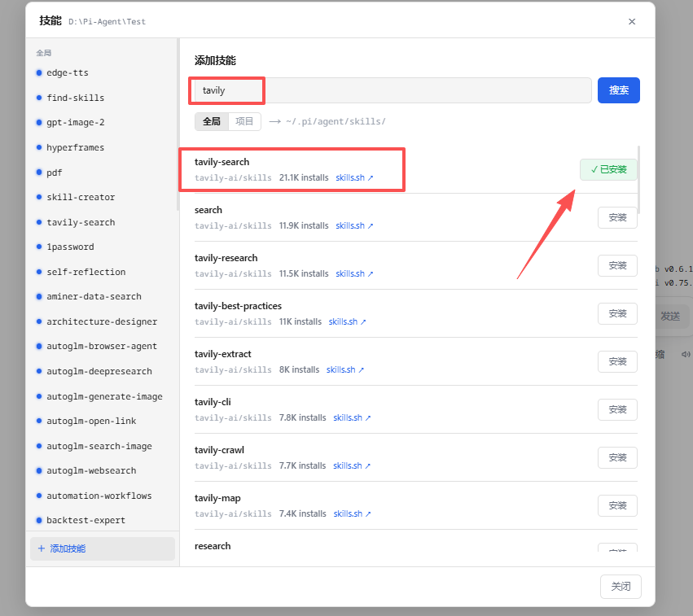Select tavily-search in the sidebar list

click(81, 222)
